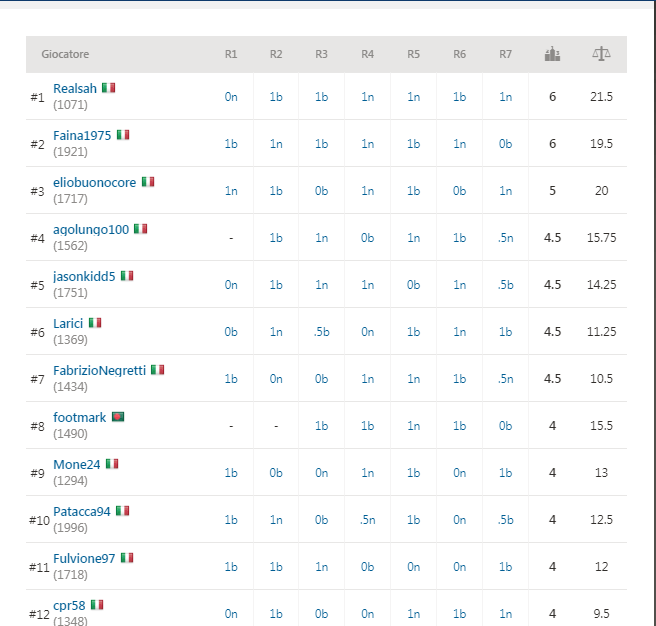The width and height of the screenshot is (656, 626).
Task: Open Fulvione97 player profile
Action: [84, 559]
